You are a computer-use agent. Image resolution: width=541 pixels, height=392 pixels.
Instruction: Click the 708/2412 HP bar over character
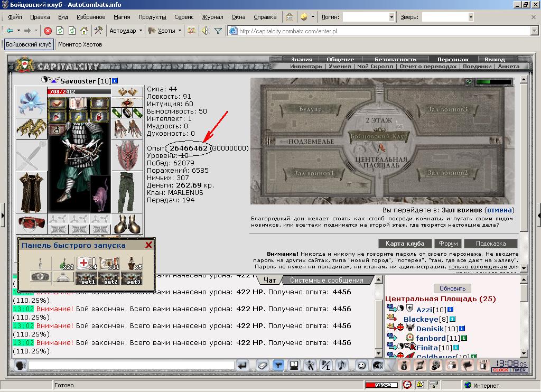79,91
